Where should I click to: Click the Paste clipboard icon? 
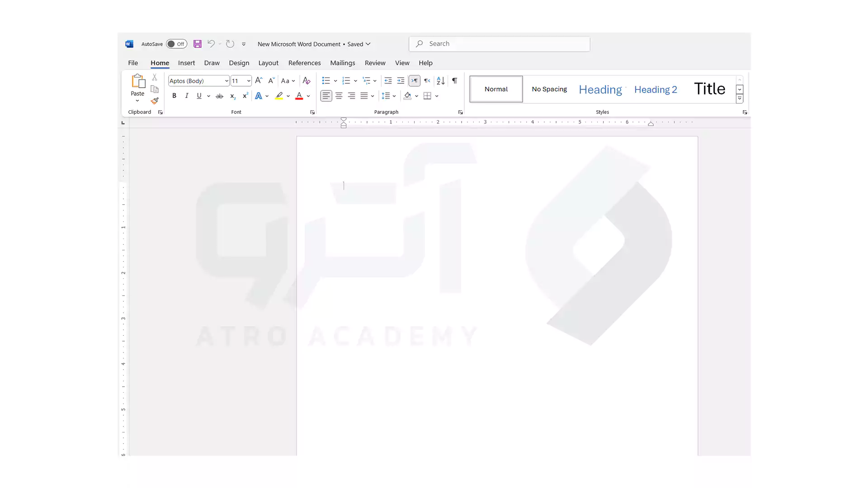(x=138, y=81)
